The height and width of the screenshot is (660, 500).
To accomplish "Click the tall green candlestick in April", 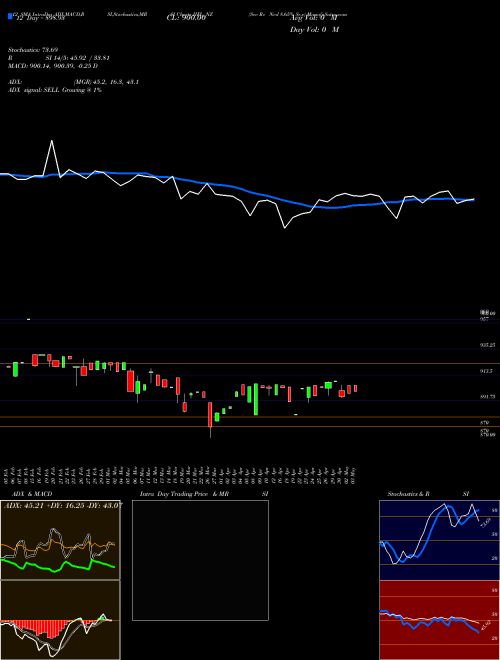I will click(x=255, y=399).
